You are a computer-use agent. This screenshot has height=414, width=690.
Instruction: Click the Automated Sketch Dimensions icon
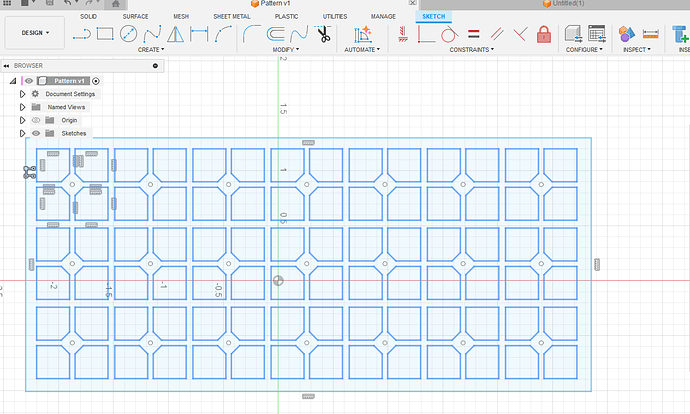[363, 34]
